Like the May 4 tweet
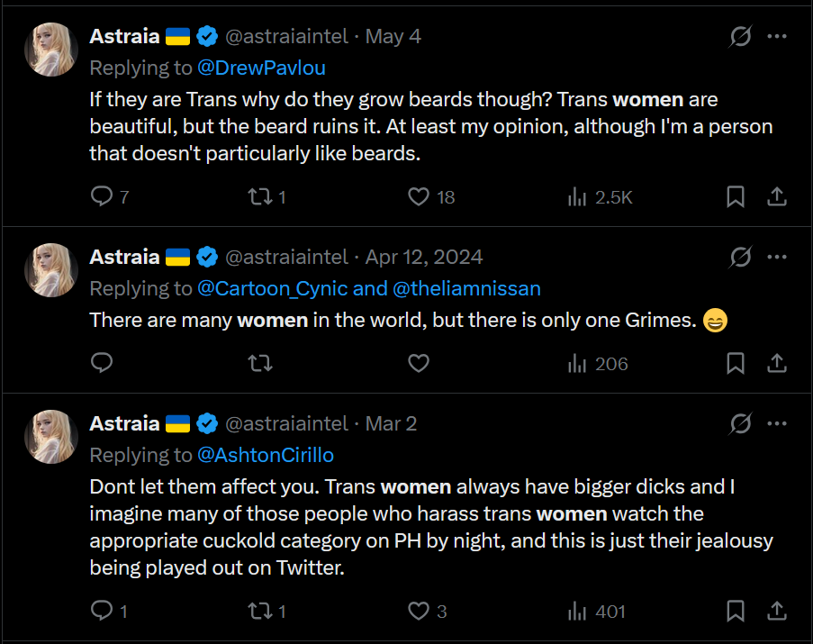The height and width of the screenshot is (644, 813). [419, 196]
